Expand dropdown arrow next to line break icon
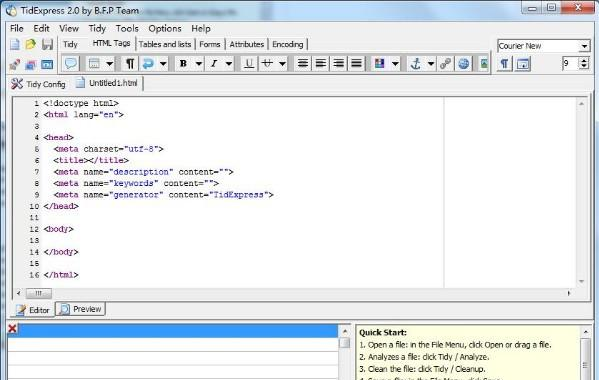599x380 pixels. (x=163, y=63)
